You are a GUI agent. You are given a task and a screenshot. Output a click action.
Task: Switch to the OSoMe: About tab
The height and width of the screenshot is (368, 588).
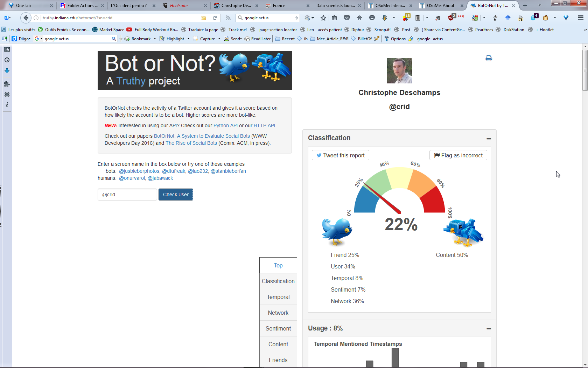(442, 6)
